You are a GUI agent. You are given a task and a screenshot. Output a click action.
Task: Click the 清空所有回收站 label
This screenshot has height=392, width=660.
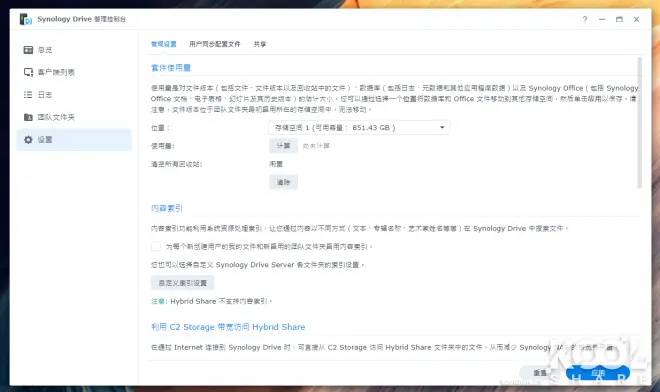tap(176, 164)
